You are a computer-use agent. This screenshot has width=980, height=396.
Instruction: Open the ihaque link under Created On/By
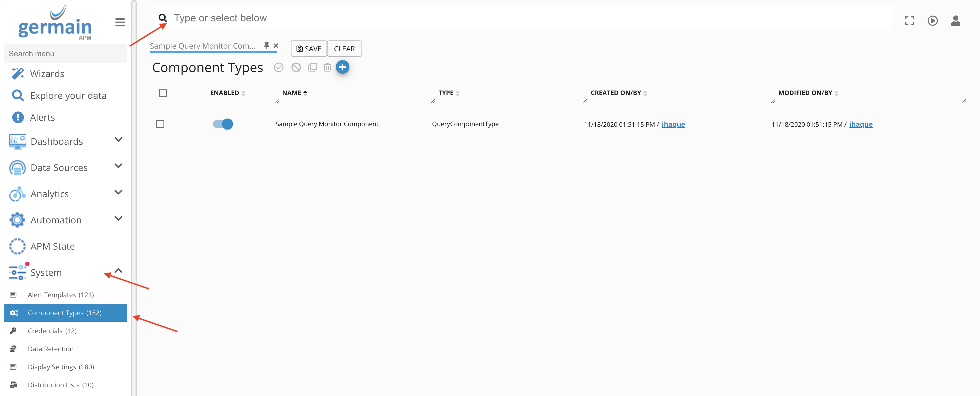[673, 124]
